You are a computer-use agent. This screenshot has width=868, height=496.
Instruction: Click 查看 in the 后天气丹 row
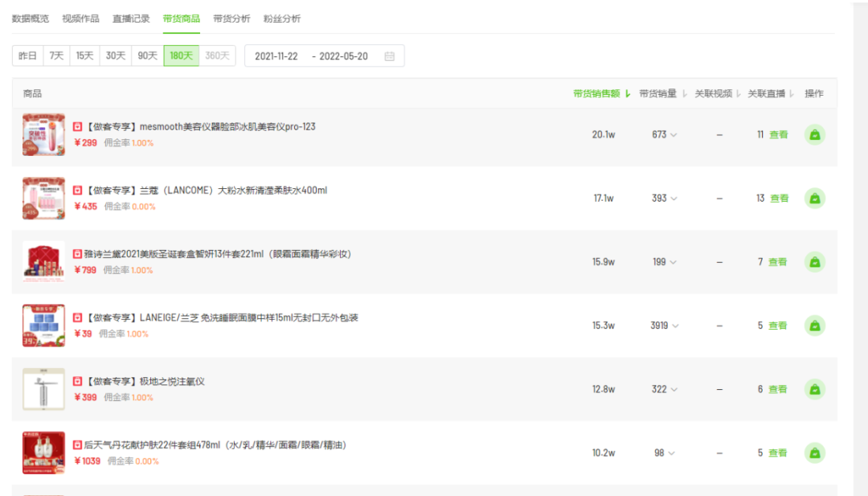point(778,453)
